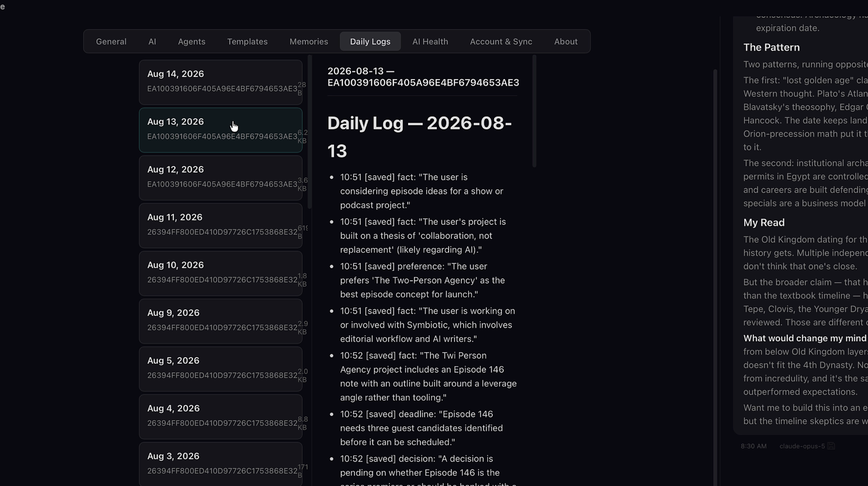Select the Aug 14, 2026 log entry
Screen dimensions: 868x486
click(221, 82)
